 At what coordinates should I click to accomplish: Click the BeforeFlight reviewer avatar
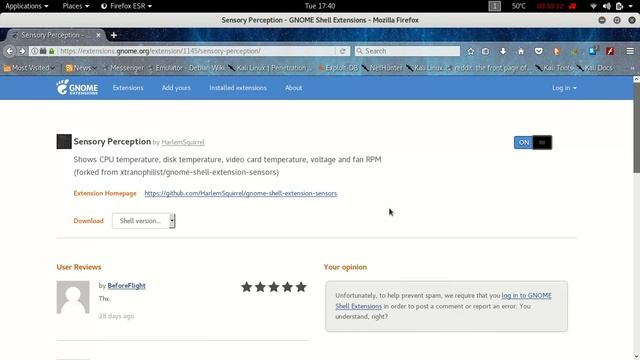[73, 297]
